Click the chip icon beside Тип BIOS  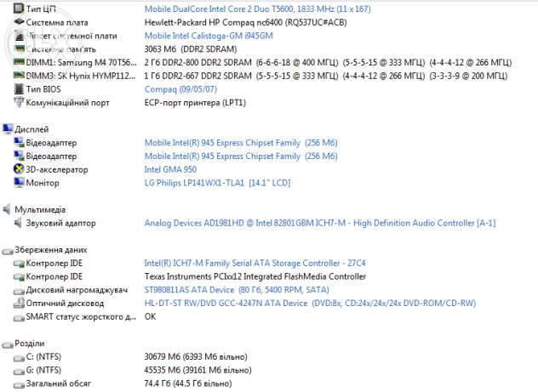[x=19, y=89]
